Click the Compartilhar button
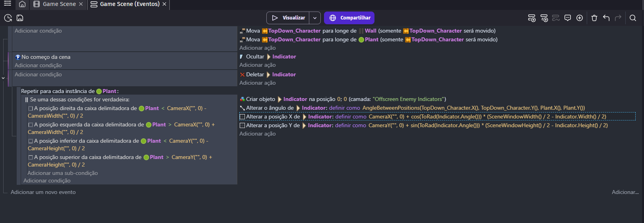Image resolution: width=644 pixels, height=223 pixels. coord(349,18)
